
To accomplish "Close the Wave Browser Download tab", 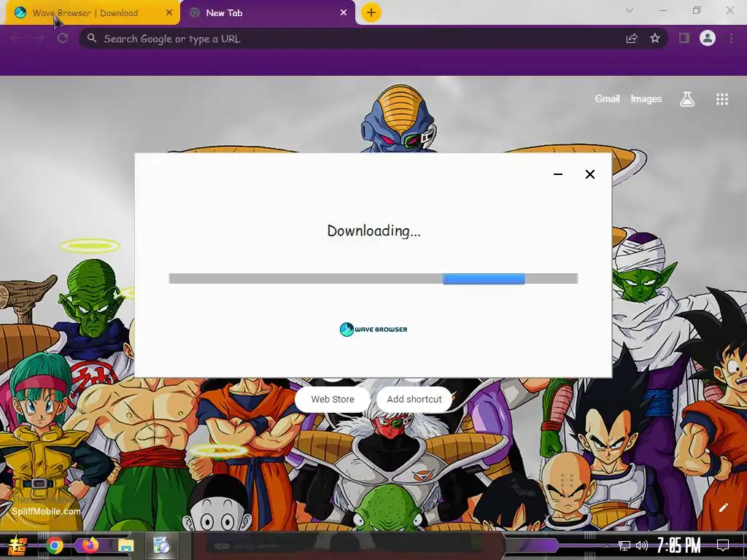I will (169, 13).
